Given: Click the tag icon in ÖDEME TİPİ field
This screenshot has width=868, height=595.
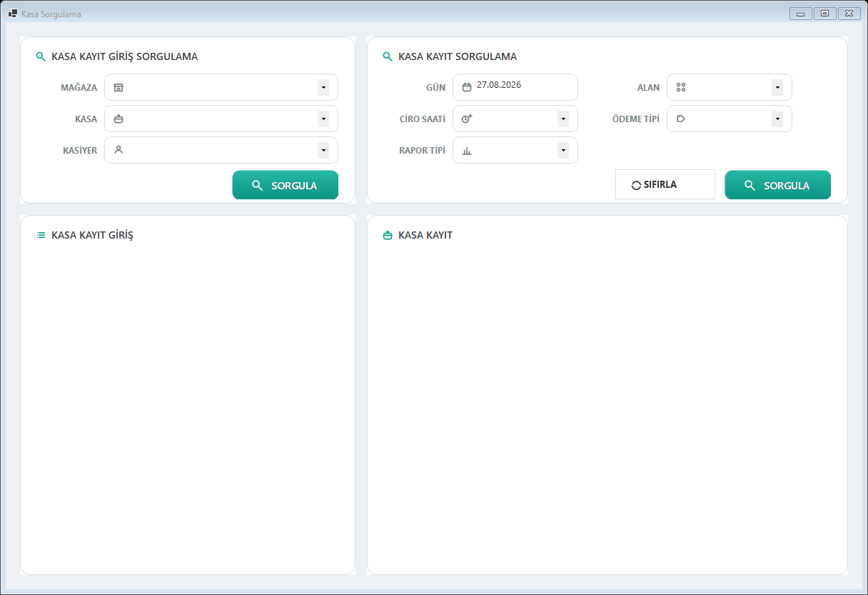Looking at the screenshot, I should point(681,119).
